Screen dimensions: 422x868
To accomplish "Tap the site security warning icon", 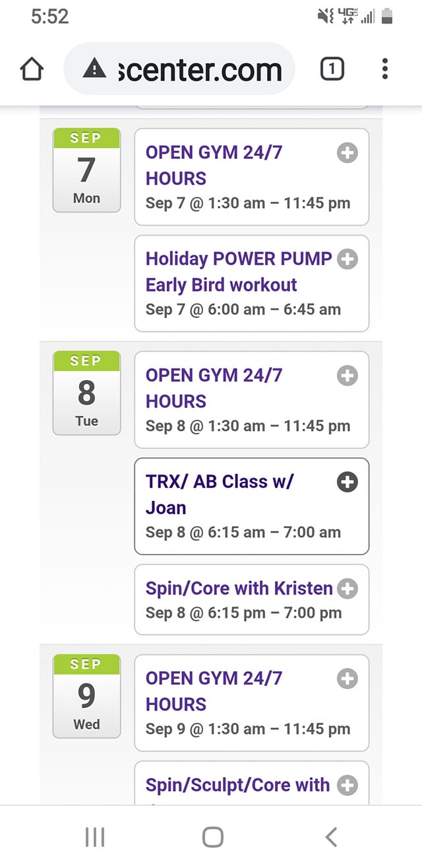I will click(x=95, y=69).
